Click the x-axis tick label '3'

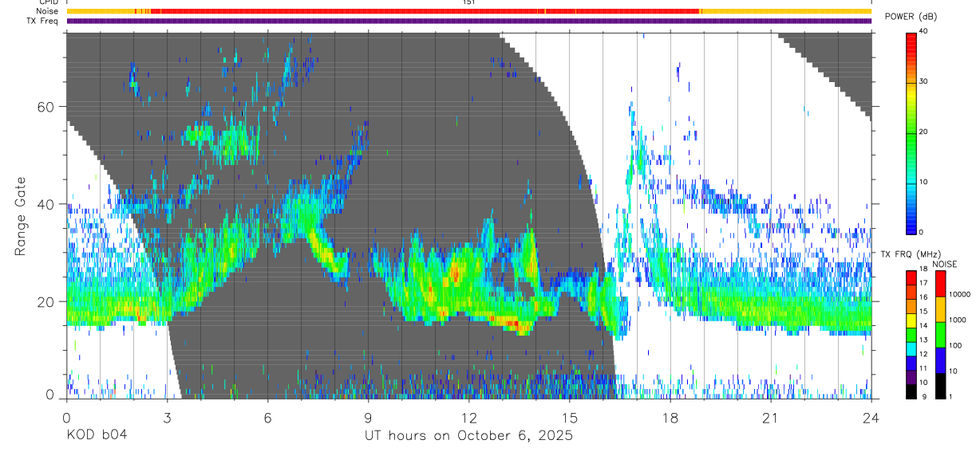tap(167, 417)
